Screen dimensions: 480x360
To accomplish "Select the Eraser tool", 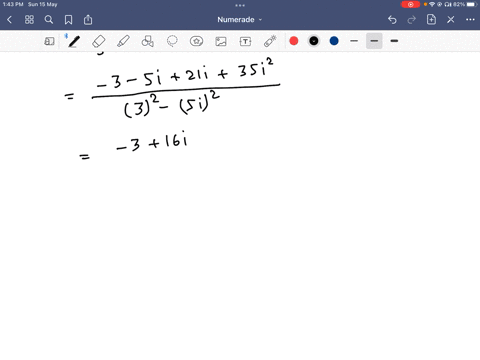I will pyautogui.click(x=99, y=41).
